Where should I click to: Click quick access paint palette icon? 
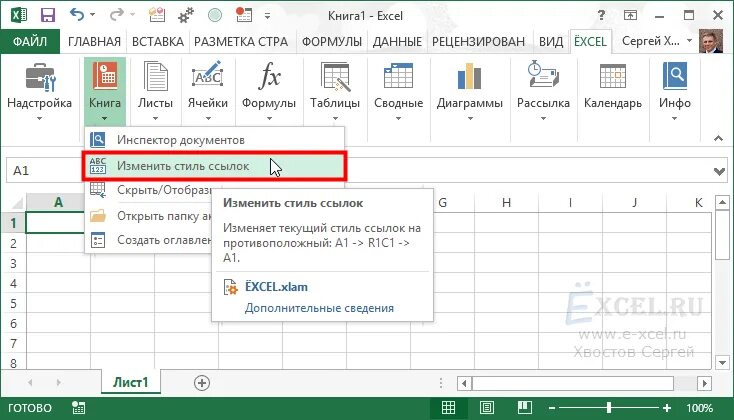(157, 15)
